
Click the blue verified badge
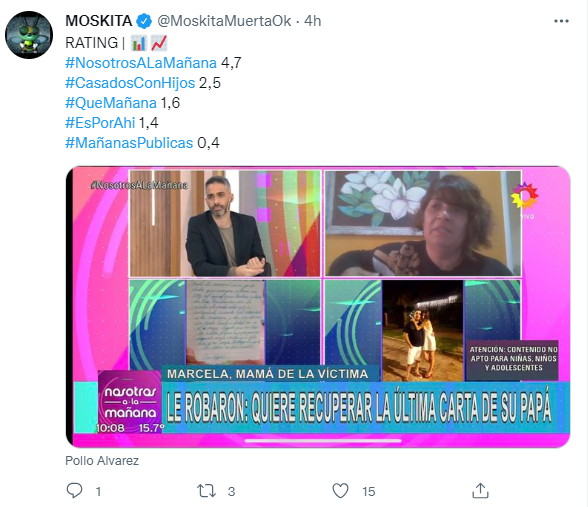click(144, 21)
